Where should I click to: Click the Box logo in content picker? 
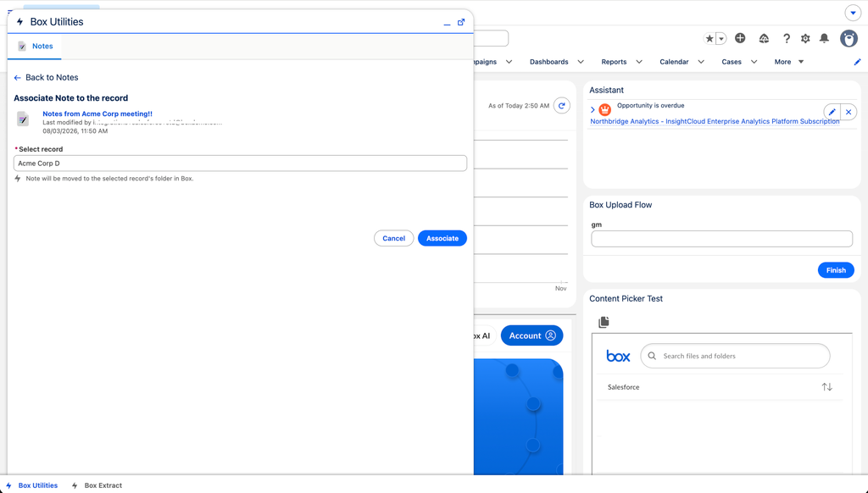coord(618,356)
